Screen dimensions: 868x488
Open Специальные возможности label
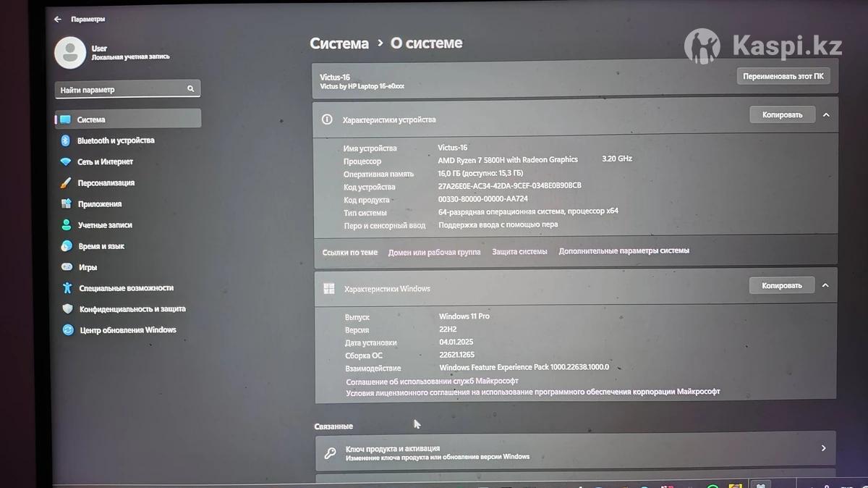tap(127, 288)
